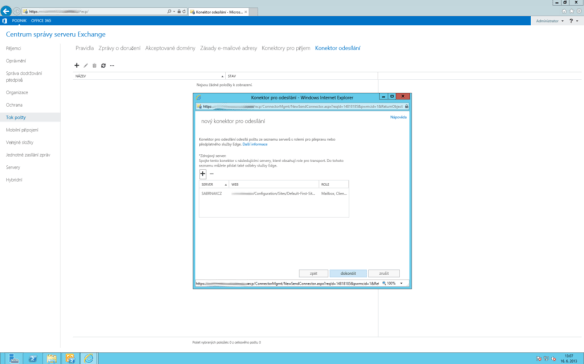Click the lock icon in the dialog address bar

[x=406, y=107]
